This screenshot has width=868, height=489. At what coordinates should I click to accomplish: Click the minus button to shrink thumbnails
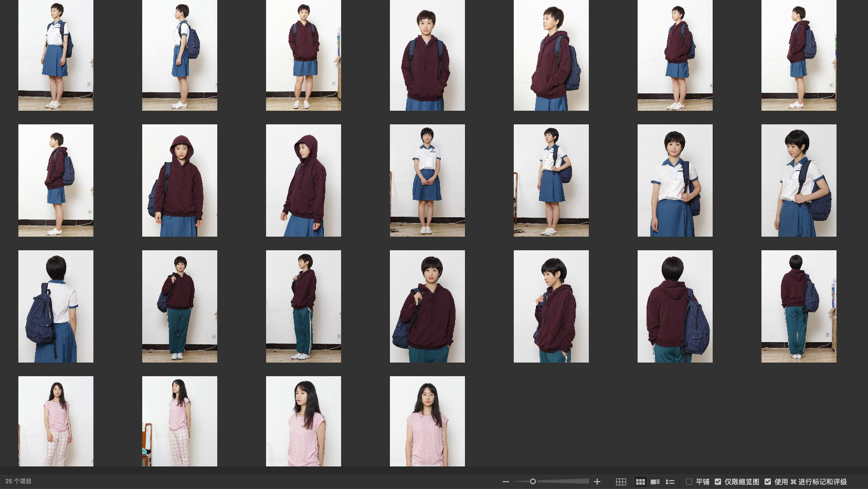coord(505,482)
